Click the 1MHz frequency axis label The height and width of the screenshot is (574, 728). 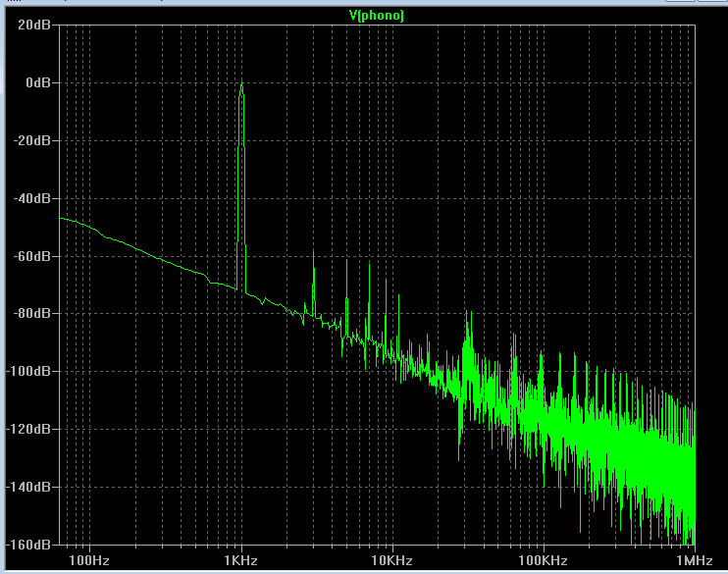(695, 560)
